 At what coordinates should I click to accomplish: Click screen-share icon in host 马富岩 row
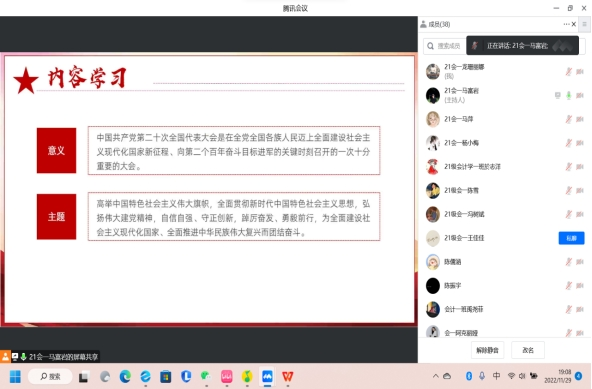coord(557,96)
